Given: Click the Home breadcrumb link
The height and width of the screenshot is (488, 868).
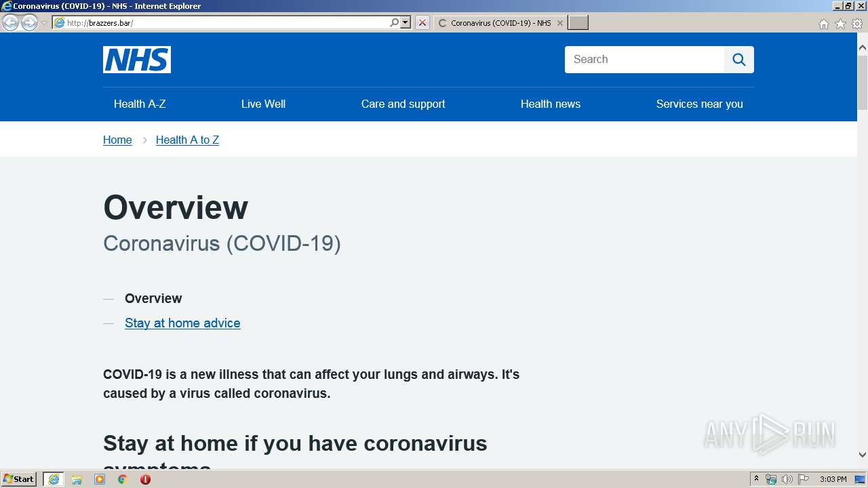Looking at the screenshot, I should pos(117,140).
